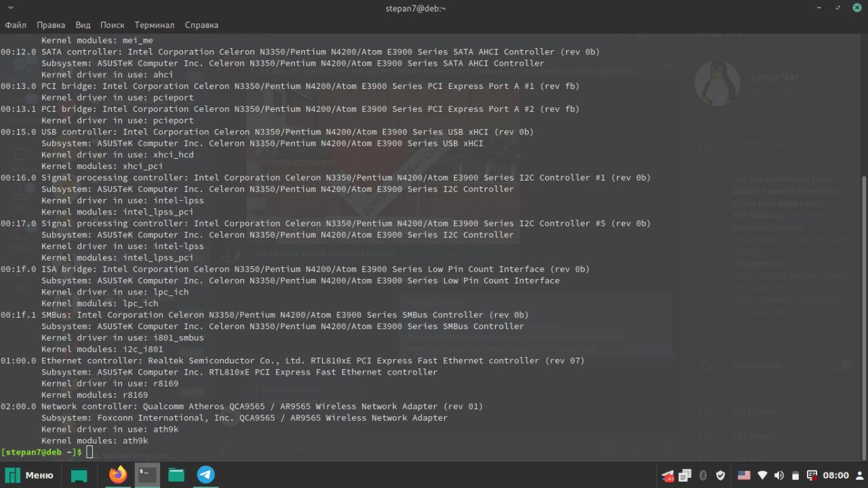Open the Правка menu
The width and height of the screenshot is (868, 488).
(51, 25)
